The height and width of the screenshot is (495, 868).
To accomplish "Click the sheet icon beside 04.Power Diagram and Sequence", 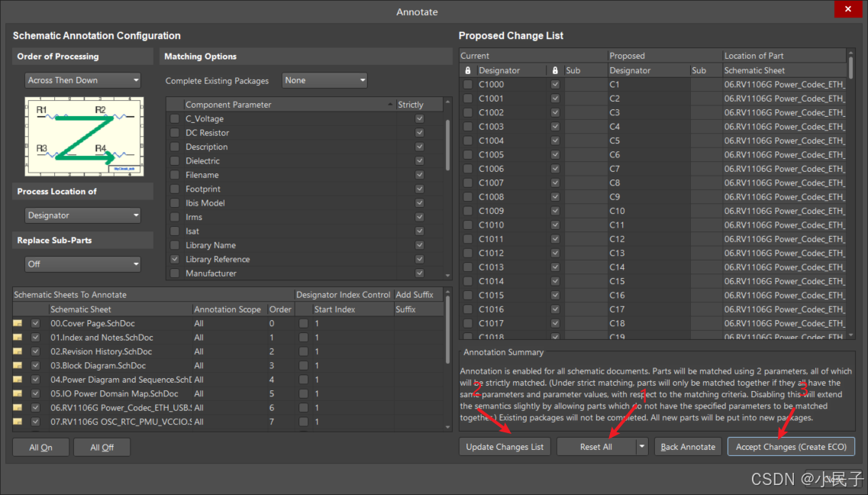I will click(x=18, y=380).
